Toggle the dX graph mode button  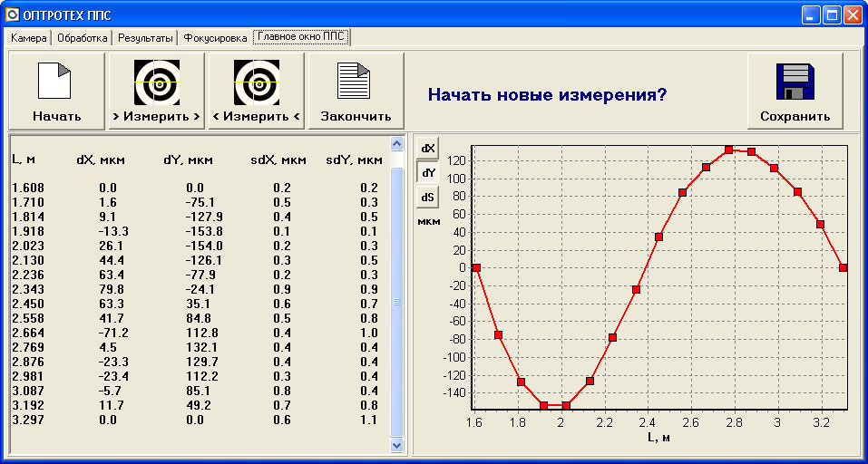tap(428, 149)
